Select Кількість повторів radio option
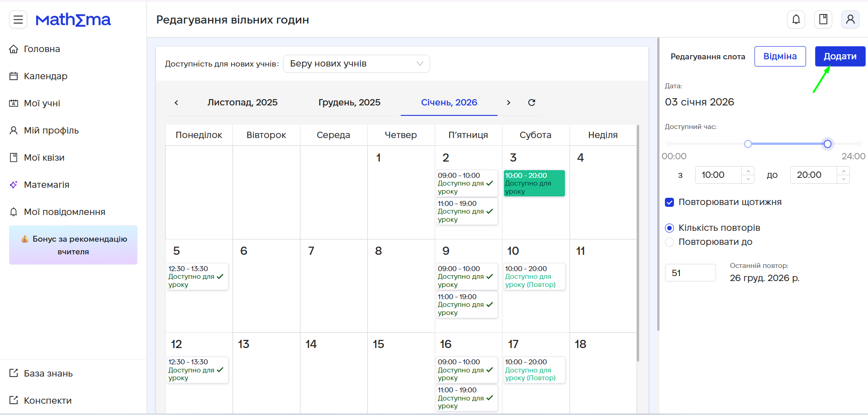This screenshot has width=868, height=415. pos(669,228)
